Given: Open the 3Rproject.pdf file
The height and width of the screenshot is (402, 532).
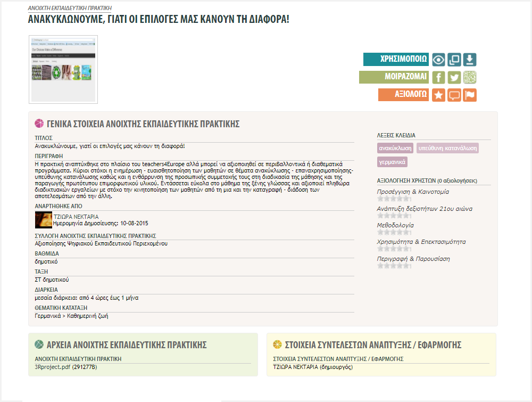Looking at the screenshot, I should pos(51,367).
